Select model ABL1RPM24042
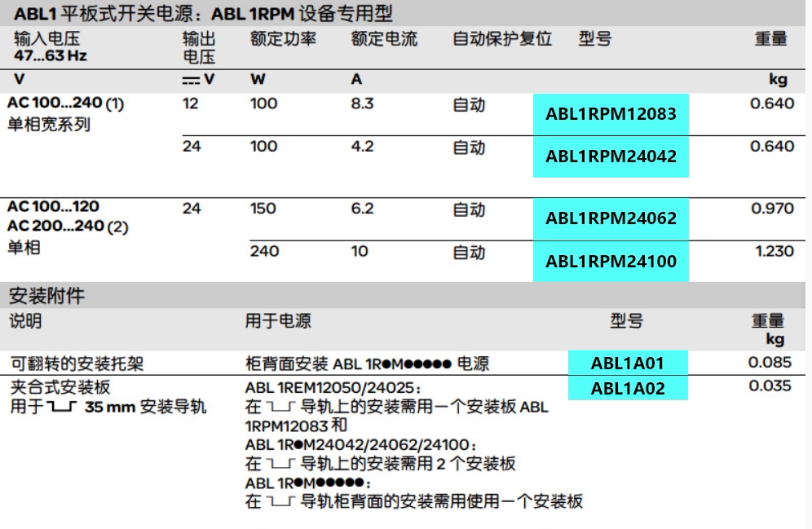The image size is (812, 529). coord(612,156)
